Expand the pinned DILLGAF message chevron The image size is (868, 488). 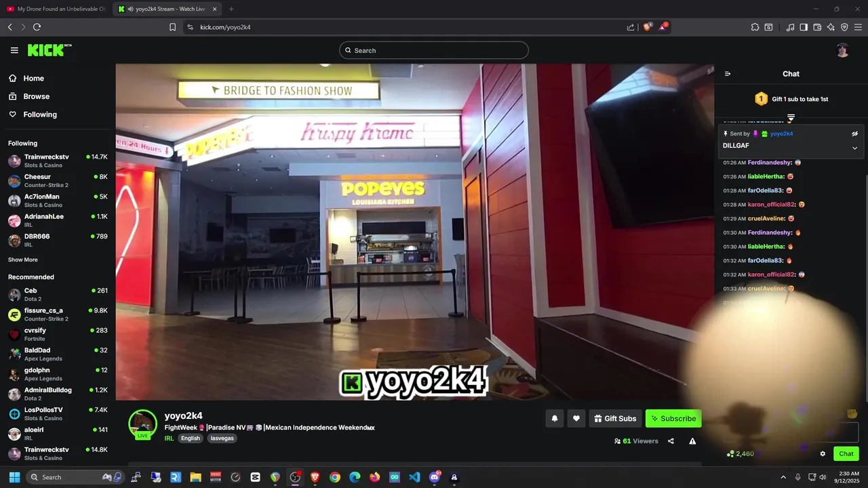(854, 148)
